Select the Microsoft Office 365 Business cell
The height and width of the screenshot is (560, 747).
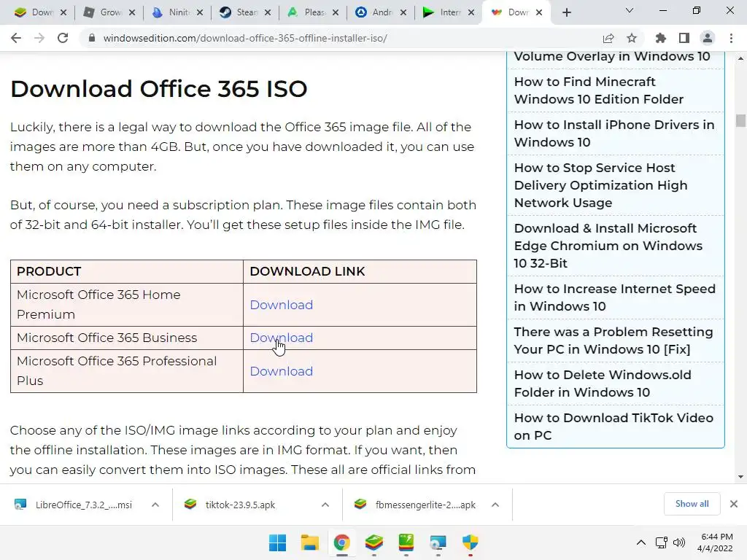[127, 338]
